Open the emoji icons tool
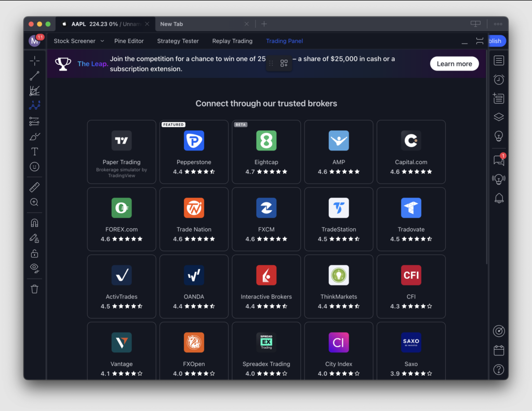Screen dimensions: 532x411 click(35, 167)
